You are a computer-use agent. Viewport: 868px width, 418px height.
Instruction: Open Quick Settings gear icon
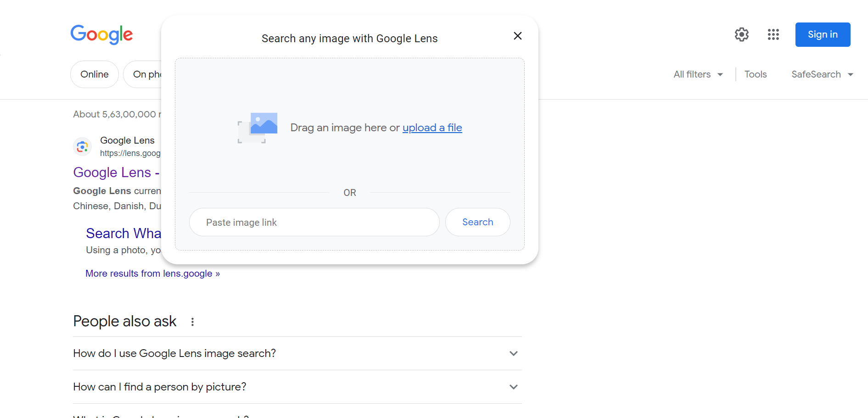click(742, 34)
